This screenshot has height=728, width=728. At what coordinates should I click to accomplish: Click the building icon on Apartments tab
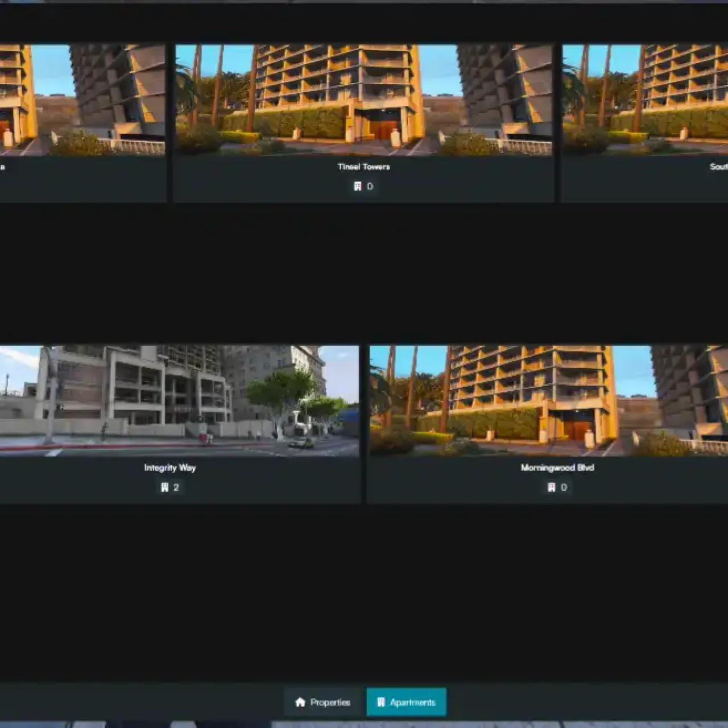click(381, 702)
